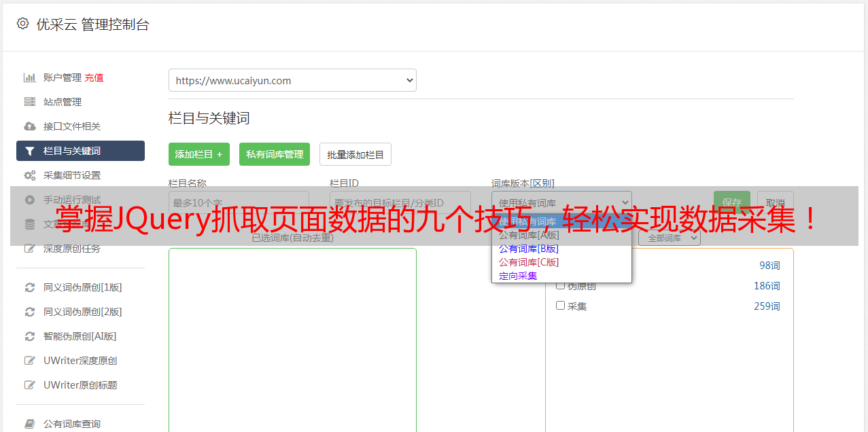Open the UWriter深度原创 sidebar item
The image size is (868, 432).
coord(80,361)
